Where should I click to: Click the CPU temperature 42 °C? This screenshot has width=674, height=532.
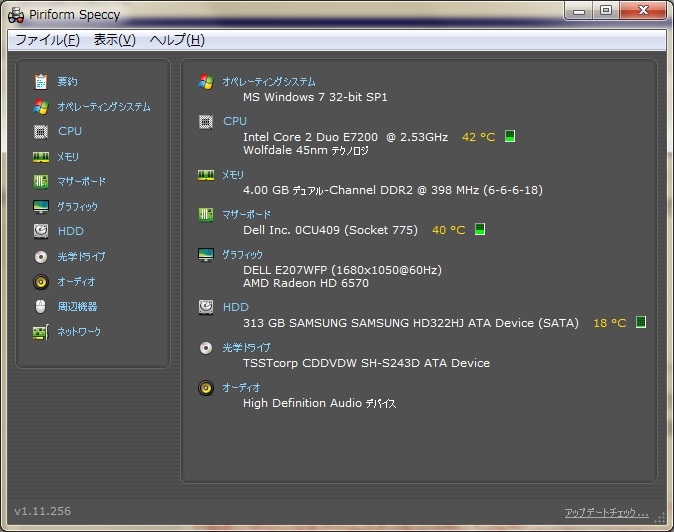point(478,137)
